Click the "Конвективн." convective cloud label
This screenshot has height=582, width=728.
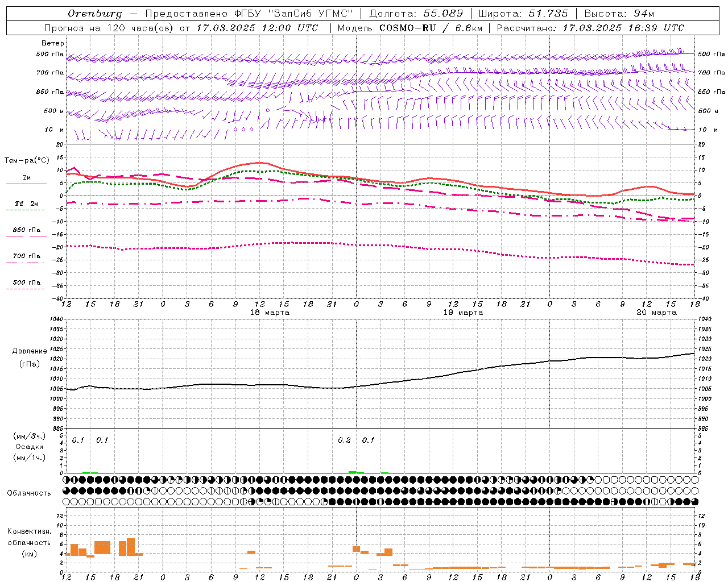(x=29, y=531)
